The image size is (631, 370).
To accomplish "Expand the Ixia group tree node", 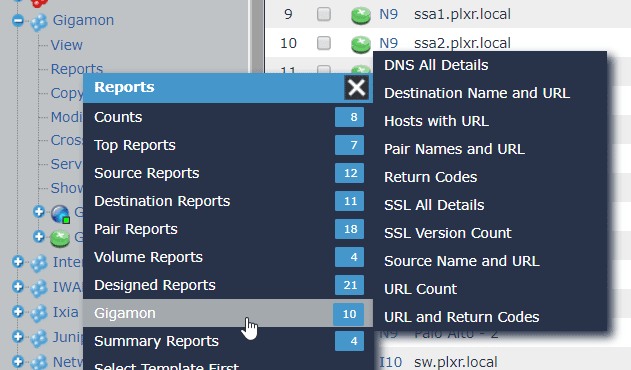I will (18, 312).
